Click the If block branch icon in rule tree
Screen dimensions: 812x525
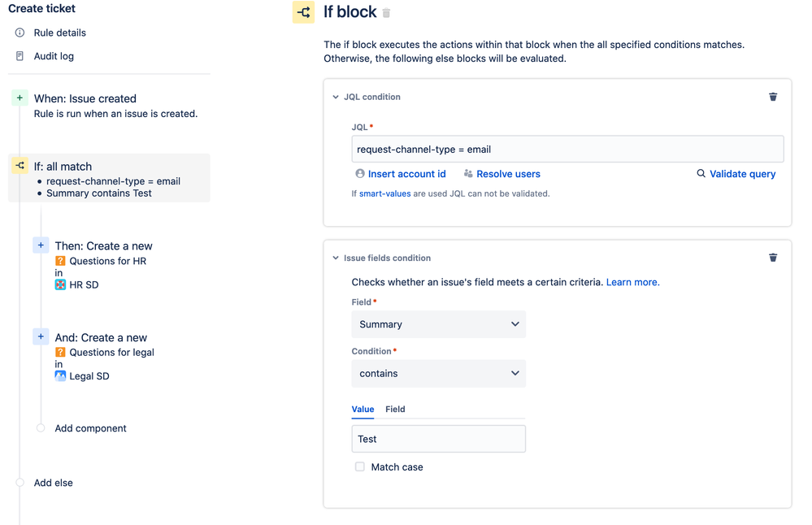tap(20, 166)
